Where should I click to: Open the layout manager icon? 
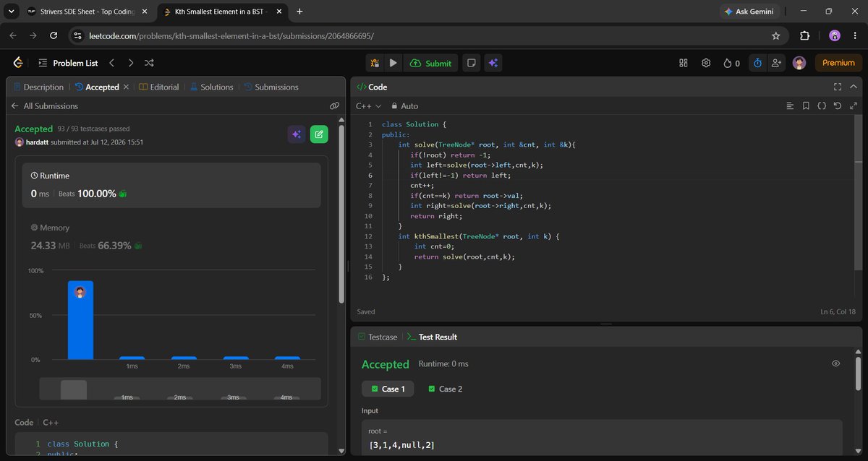pyautogui.click(x=683, y=63)
